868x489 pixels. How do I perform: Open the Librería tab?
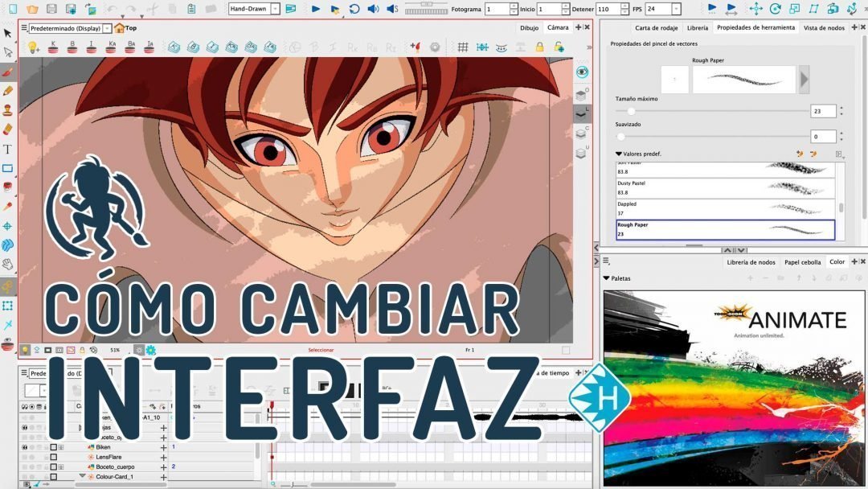point(698,27)
